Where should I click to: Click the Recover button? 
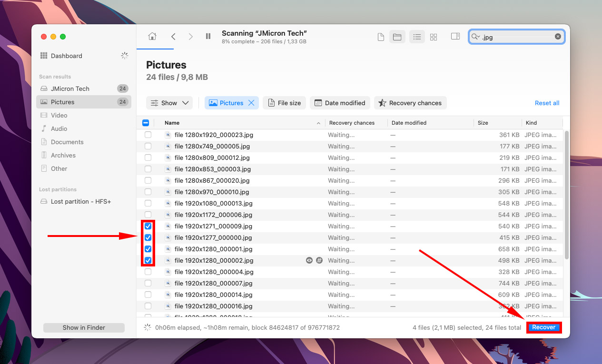(543, 327)
